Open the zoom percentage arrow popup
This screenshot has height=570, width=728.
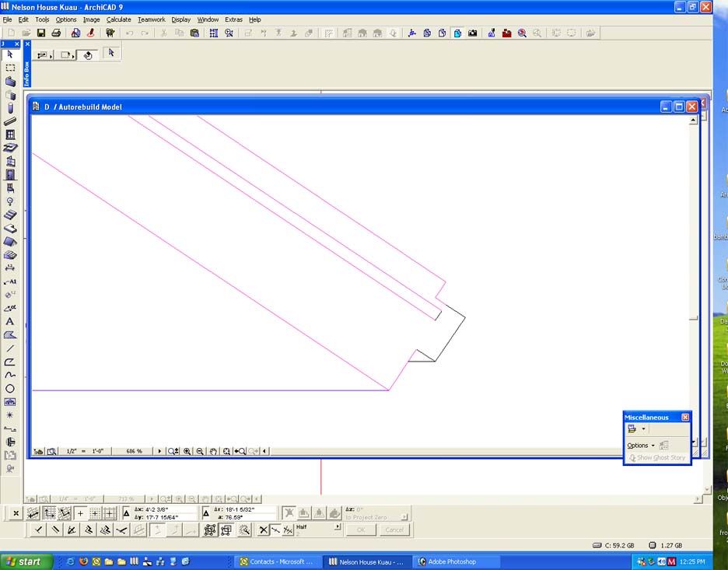click(x=160, y=451)
